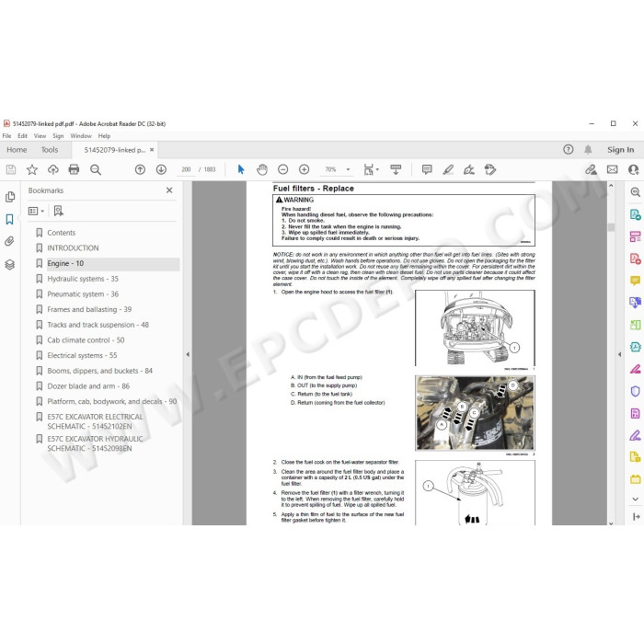Open Page Thumbnails panel icon
The height and width of the screenshot is (644, 644).
(x=10, y=197)
